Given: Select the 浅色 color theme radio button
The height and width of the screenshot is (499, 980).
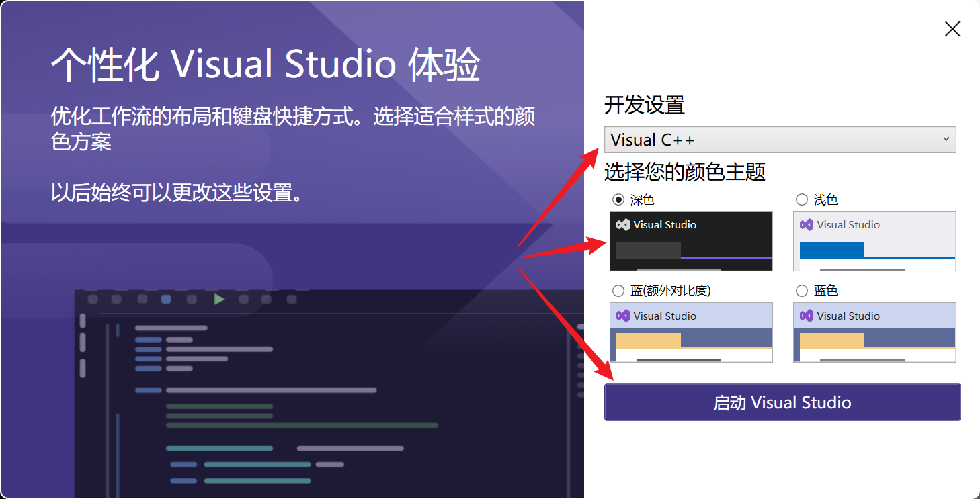Looking at the screenshot, I should point(802,199).
